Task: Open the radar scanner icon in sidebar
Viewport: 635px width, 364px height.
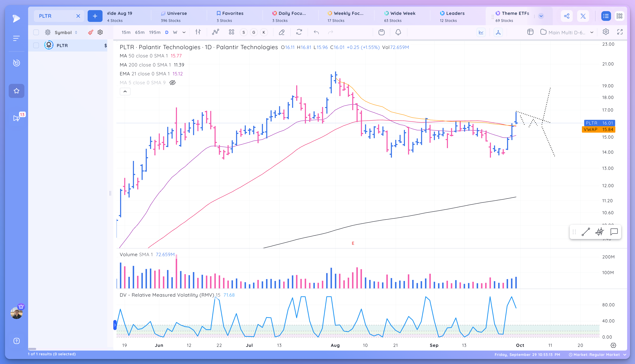Action: pyautogui.click(x=17, y=63)
